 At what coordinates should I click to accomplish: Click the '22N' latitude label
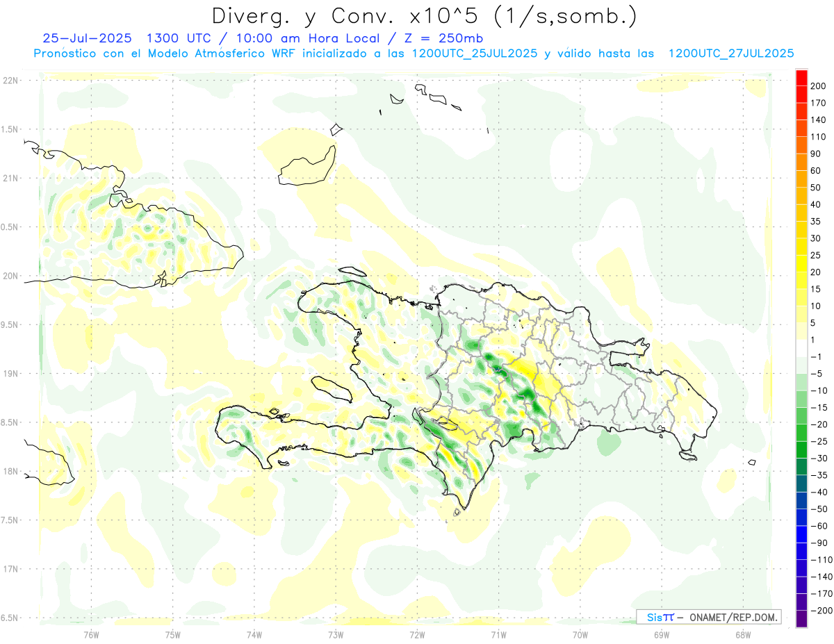10,81
